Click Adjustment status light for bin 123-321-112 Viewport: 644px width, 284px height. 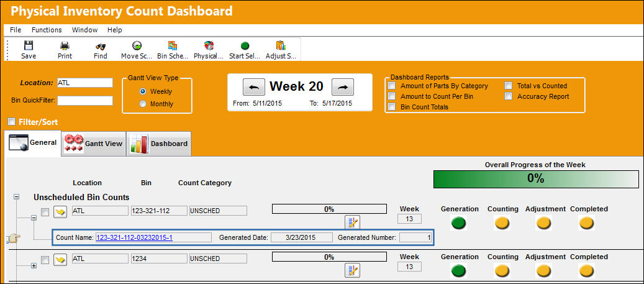coord(544,223)
